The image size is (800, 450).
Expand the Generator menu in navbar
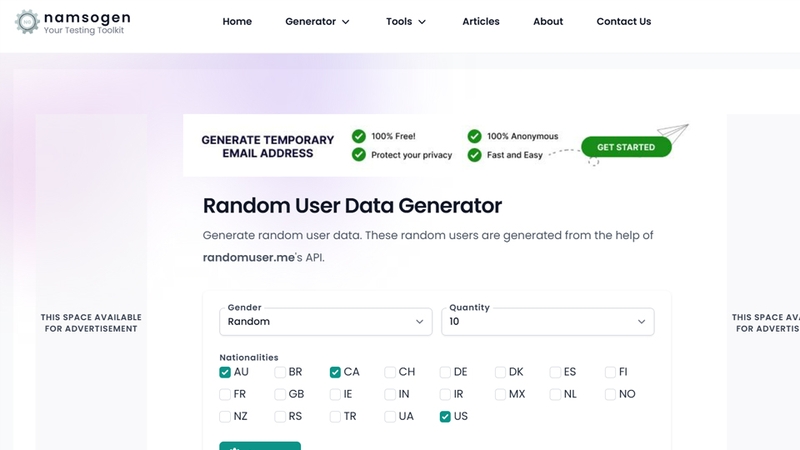[x=317, y=21]
